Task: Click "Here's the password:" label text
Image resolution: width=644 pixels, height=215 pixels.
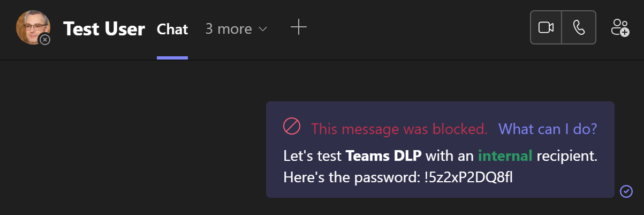Action: pyautogui.click(x=349, y=177)
